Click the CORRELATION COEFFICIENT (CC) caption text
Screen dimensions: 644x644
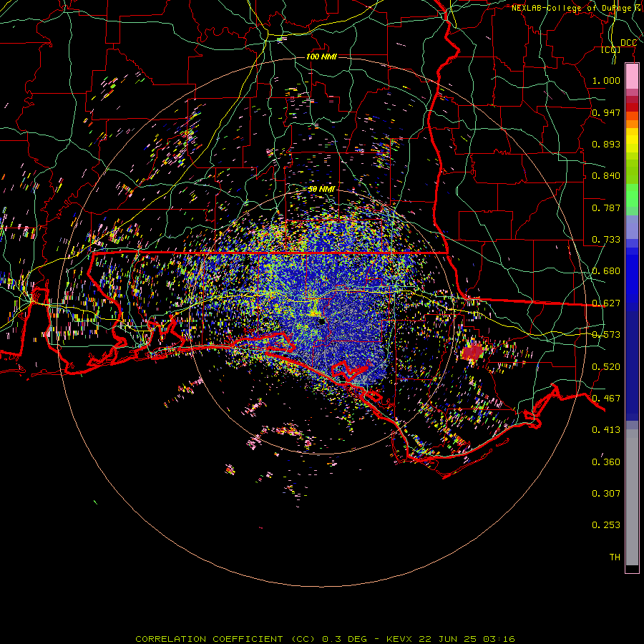[x=225, y=639]
